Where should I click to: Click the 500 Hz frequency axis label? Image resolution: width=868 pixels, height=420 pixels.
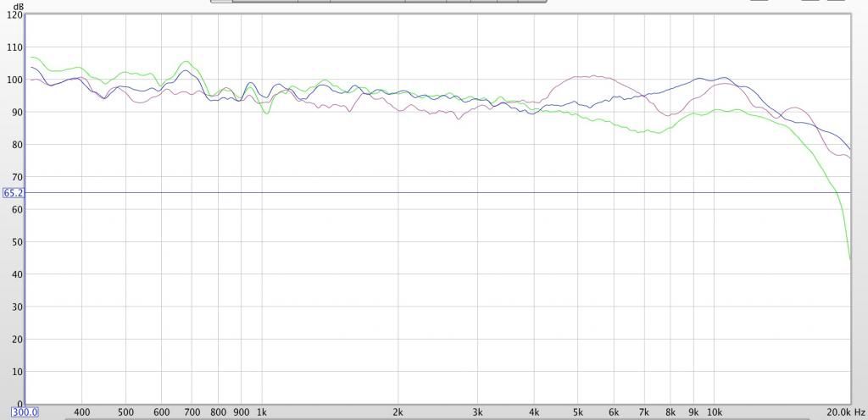pyautogui.click(x=125, y=412)
